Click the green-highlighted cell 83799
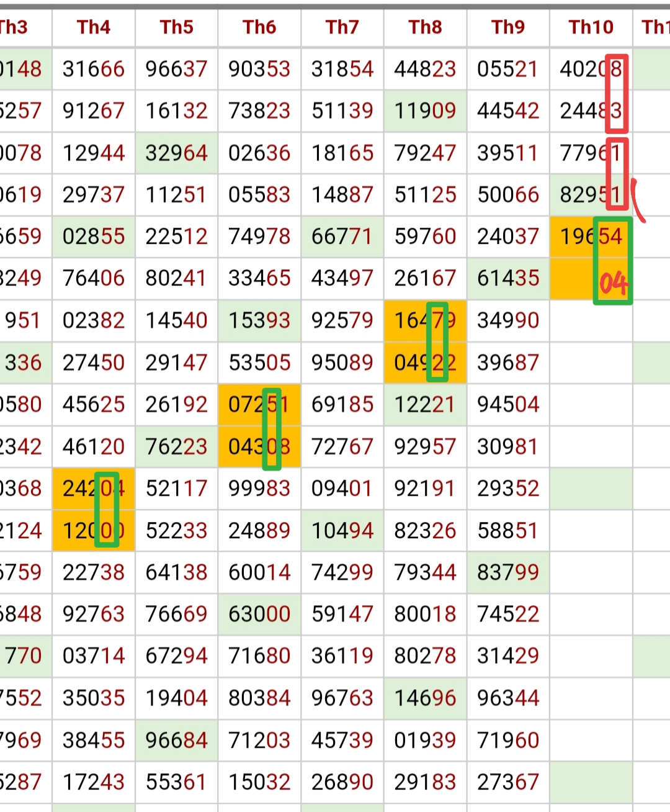670x812 pixels. point(508,572)
